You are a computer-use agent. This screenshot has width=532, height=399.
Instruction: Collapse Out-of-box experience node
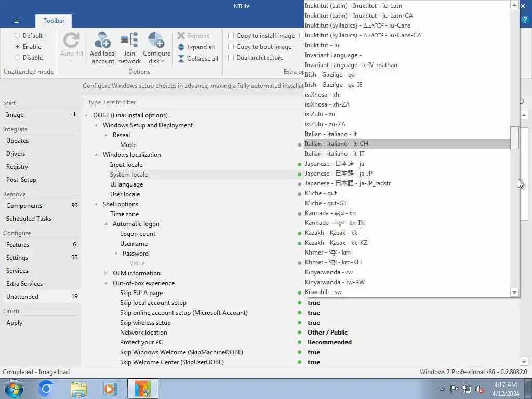pos(106,283)
